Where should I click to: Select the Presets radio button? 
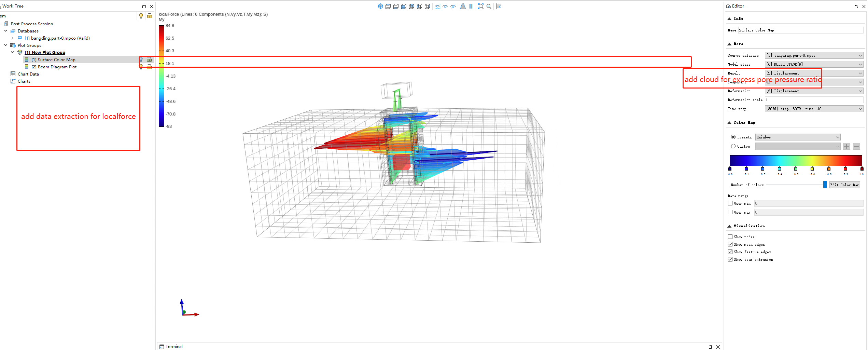[x=733, y=137]
